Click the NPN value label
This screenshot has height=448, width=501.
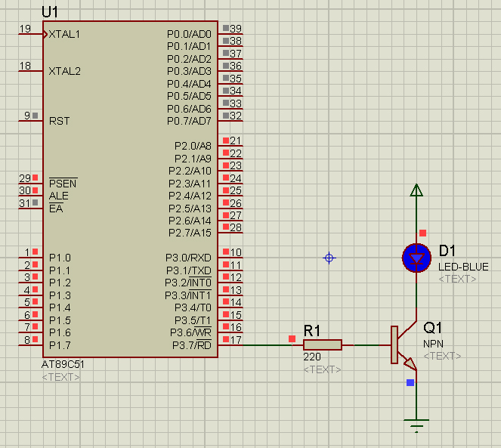433,344
